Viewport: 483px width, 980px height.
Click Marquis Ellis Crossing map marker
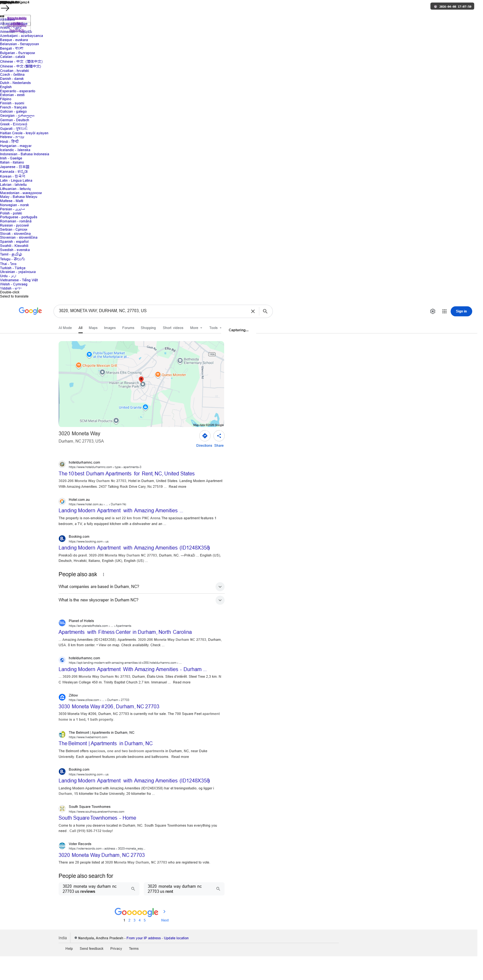point(102,373)
